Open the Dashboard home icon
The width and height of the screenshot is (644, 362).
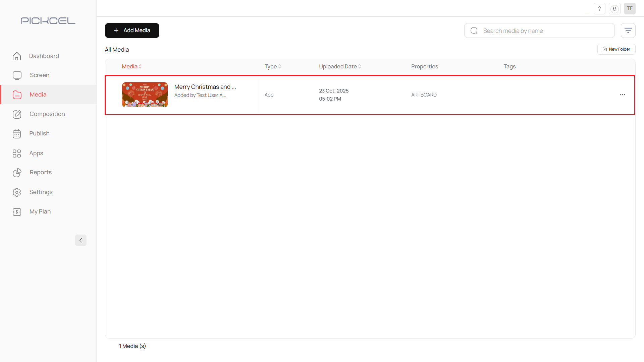pos(17,56)
